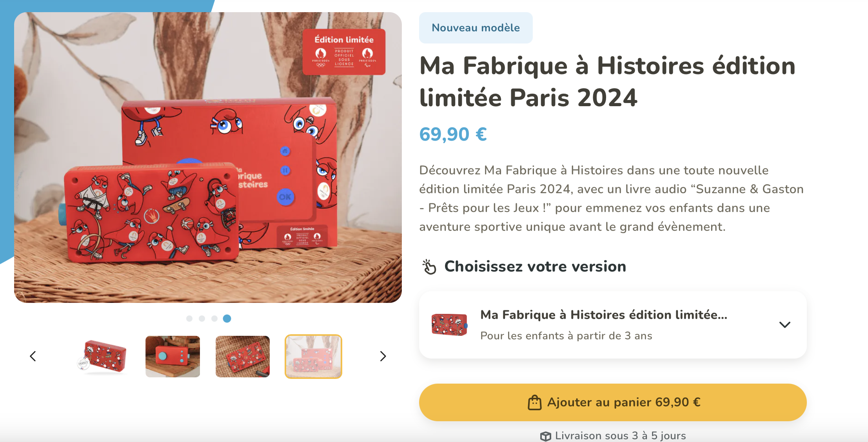The width and height of the screenshot is (868, 442).
Task: Open the Ma Fabrique à Histoires version dropdown
Action: pyautogui.click(x=604, y=325)
